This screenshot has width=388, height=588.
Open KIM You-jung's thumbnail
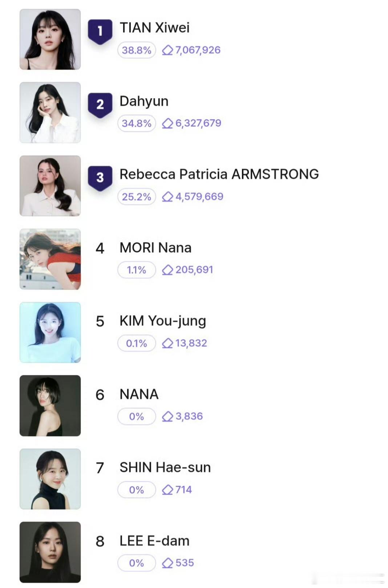50,332
